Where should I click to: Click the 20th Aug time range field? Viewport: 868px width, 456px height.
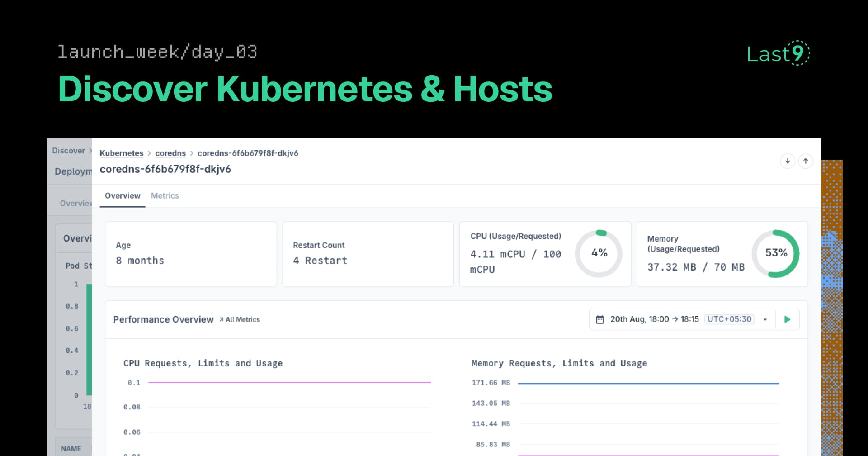tap(654, 319)
